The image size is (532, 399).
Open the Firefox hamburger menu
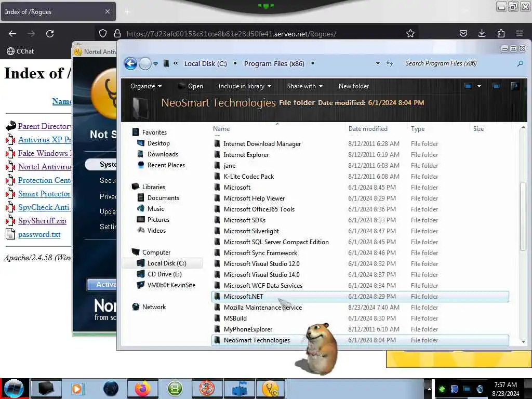[520, 33]
